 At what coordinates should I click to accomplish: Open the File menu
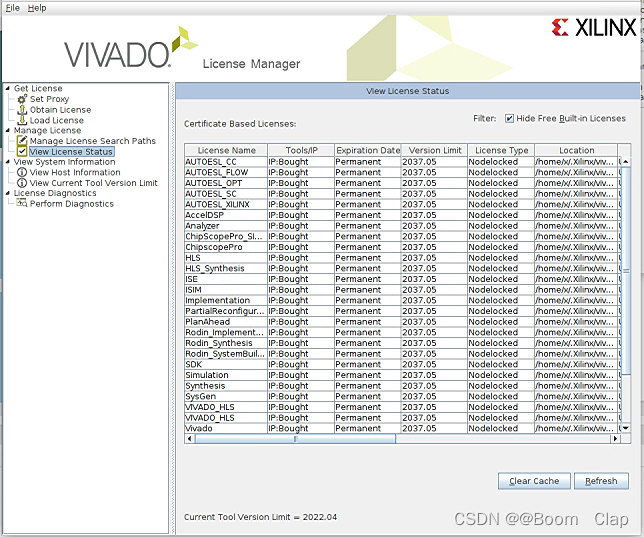tap(13, 8)
